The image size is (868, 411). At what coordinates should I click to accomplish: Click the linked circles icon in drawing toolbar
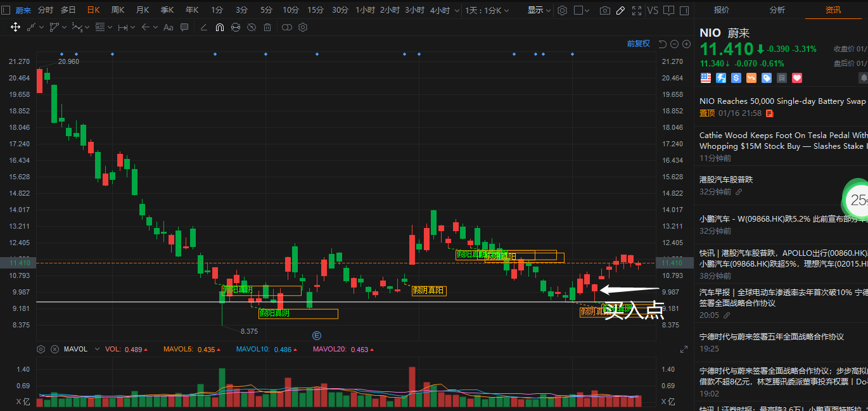287,27
